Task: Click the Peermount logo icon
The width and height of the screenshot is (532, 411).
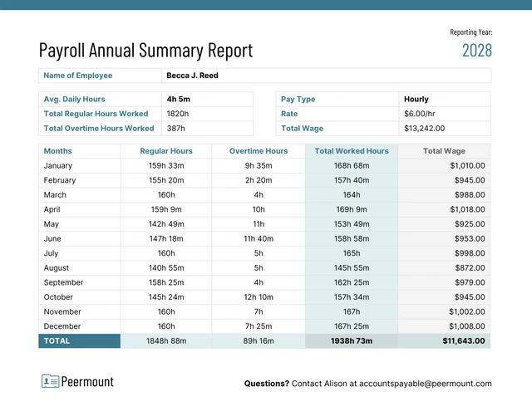Action: [50, 381]
